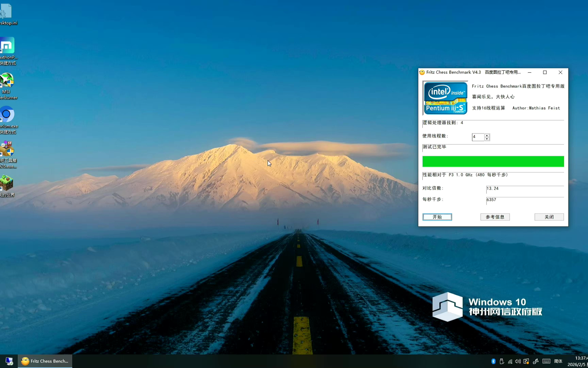Open the volume speaker tray icon
Image resolution: width=588 pixels, height=368 pixels.
[x=518, y=361]
